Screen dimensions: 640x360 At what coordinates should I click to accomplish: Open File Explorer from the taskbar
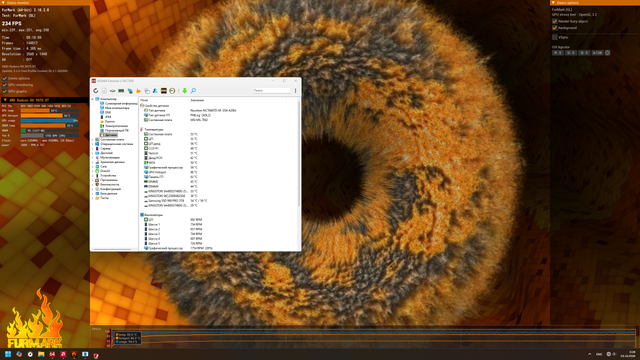pyautogui.click(x=41, y=354)
